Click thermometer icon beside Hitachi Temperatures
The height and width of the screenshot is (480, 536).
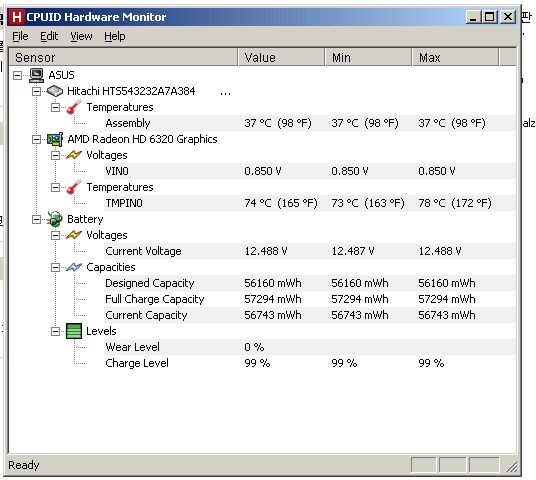74,107
